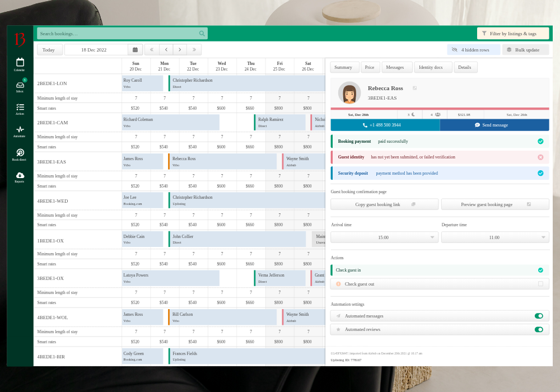Click the funnel icon in Filter by listings
Screen dimensions: 560x392
(x=484, y=34)
